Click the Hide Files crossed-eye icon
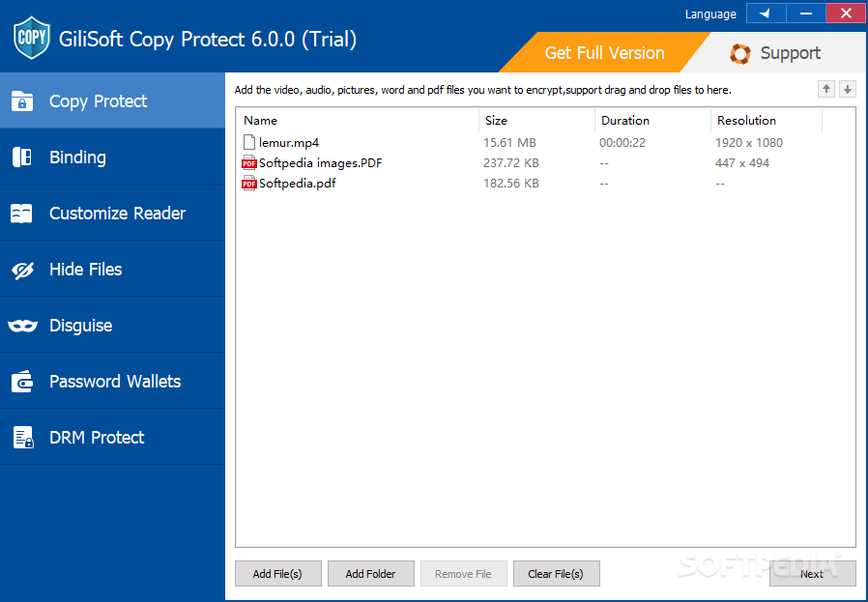Screen dimensions: 868x602 click(x=22, y=270)
